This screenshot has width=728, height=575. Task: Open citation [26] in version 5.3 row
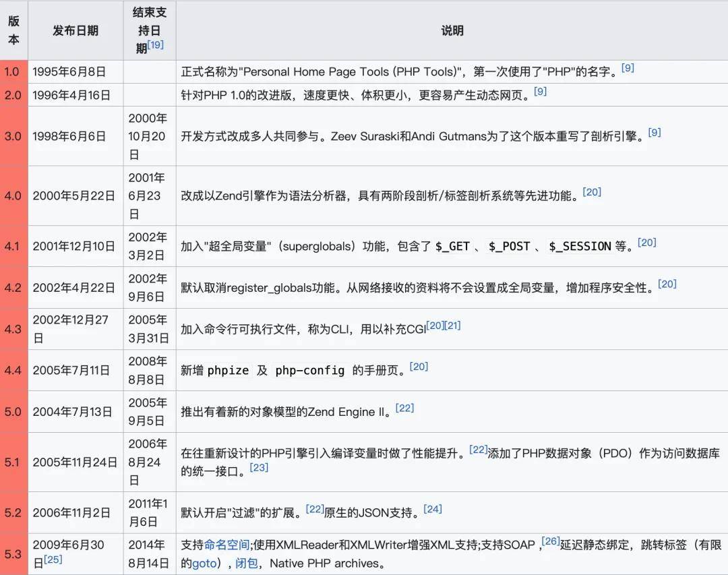pos(551,541)
